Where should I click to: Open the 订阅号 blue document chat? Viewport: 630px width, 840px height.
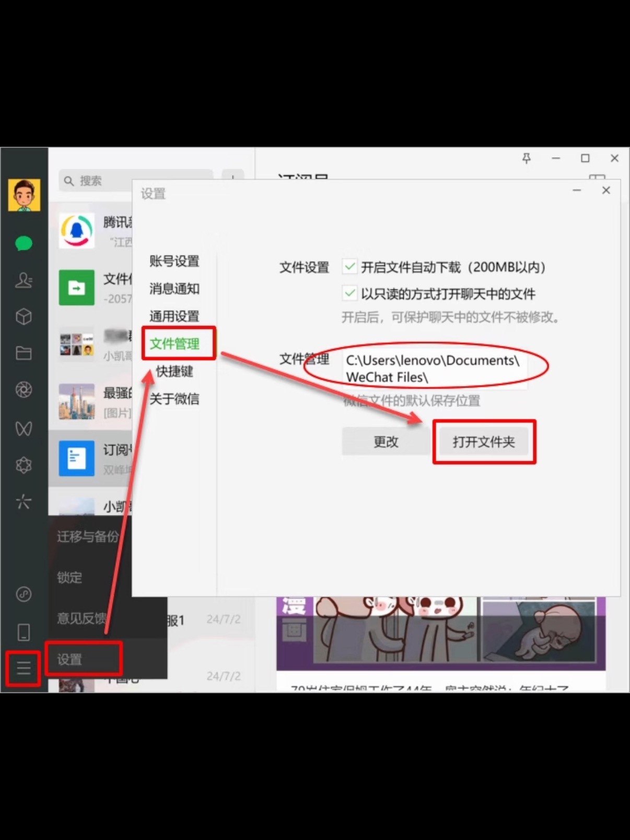tap(77, 458)
